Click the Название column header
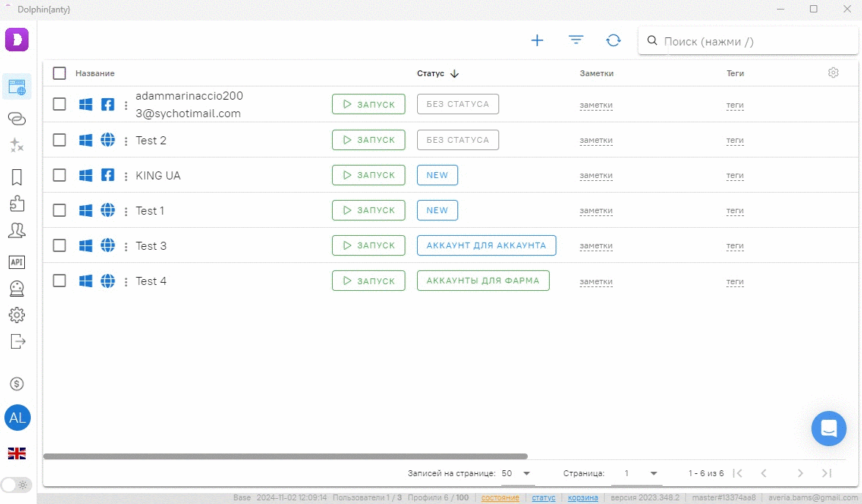Image resolution: width=862 pixels, height=504 pixels. pyautogui.click(x=95, y=73)
